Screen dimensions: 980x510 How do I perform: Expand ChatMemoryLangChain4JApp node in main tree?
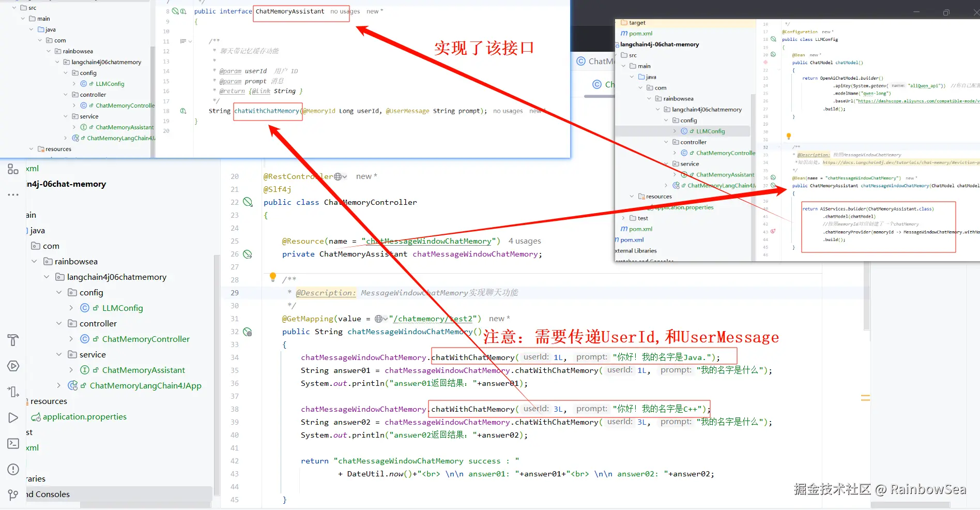[x=59, y=385]
